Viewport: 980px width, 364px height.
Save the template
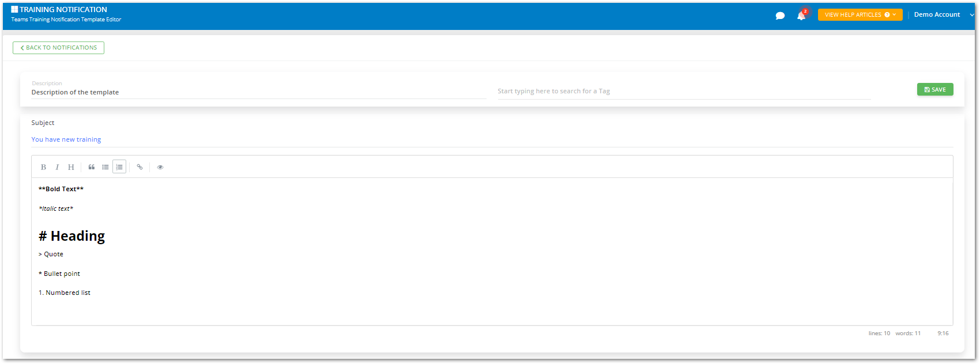[935, 89]
